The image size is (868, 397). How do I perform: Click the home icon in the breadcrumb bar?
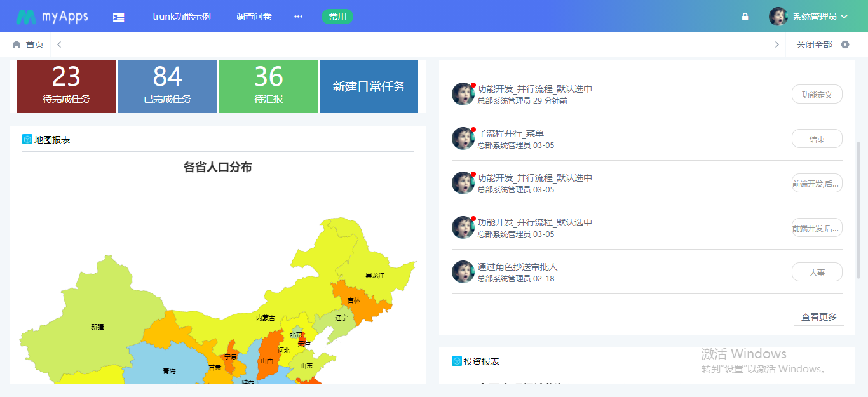point(17,44)
